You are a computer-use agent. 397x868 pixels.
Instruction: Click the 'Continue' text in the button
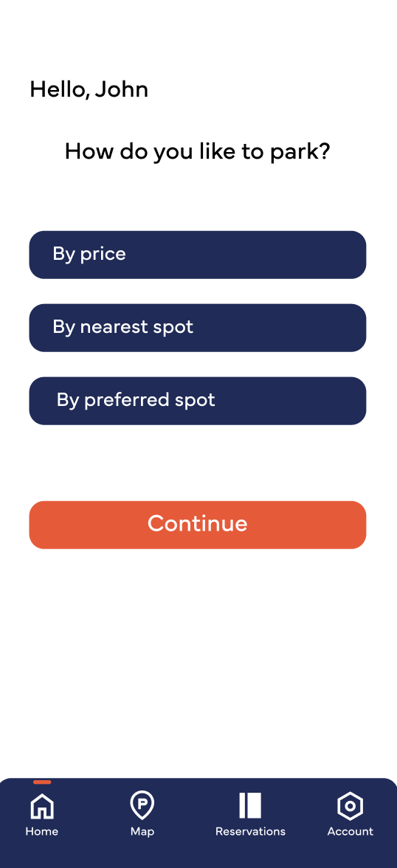198,524
